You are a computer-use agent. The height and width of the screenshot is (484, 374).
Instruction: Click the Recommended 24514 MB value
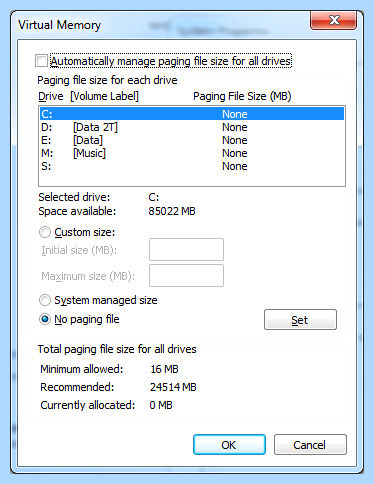point(173,387)
